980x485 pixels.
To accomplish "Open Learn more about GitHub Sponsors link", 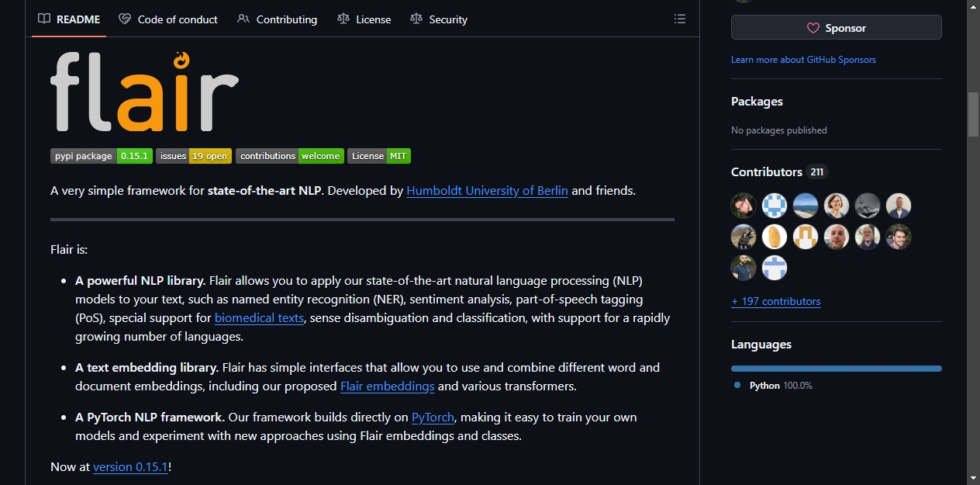I will [803, 60].
